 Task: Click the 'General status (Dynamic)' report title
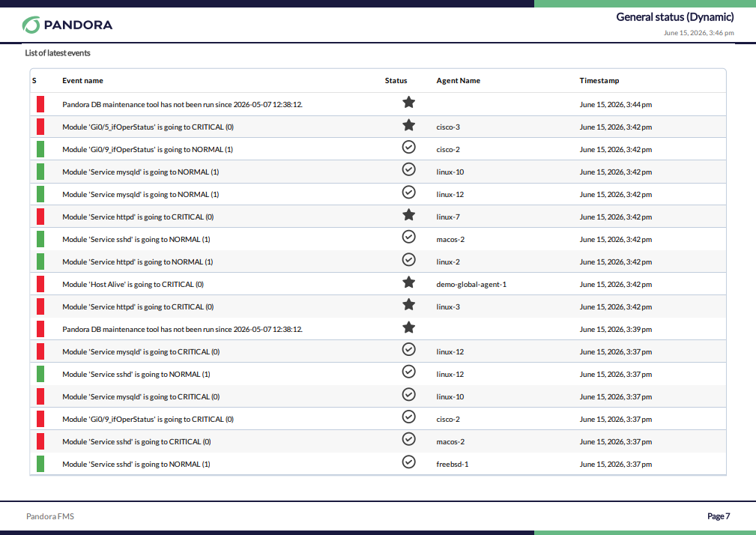coord(675,17)
